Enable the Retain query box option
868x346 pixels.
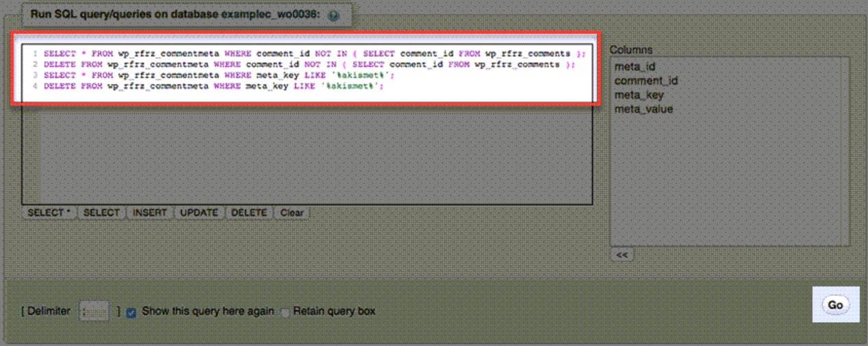click(285, 312)
